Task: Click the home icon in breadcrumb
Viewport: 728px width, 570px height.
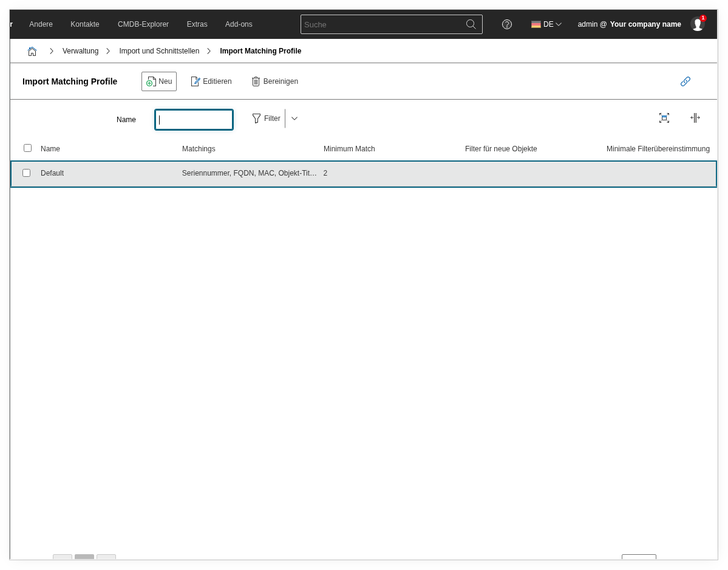Action: click(32, 51)
